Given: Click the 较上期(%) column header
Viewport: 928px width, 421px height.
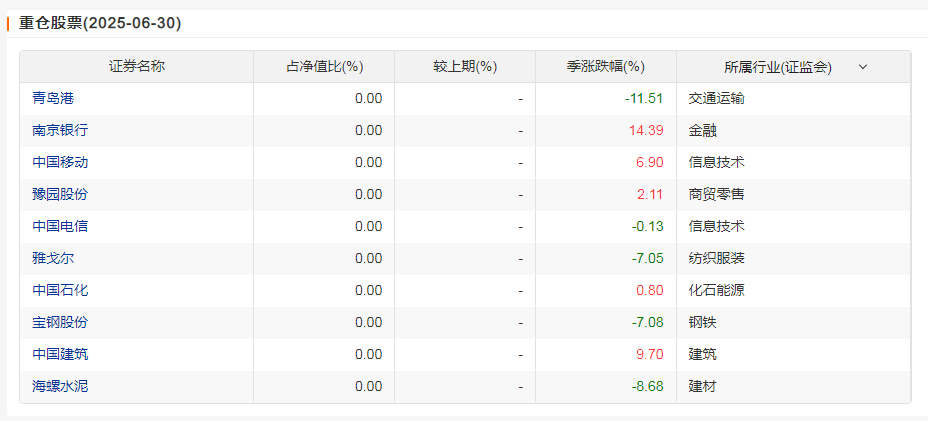Looking at the screenshot, I should pos(465,67).
